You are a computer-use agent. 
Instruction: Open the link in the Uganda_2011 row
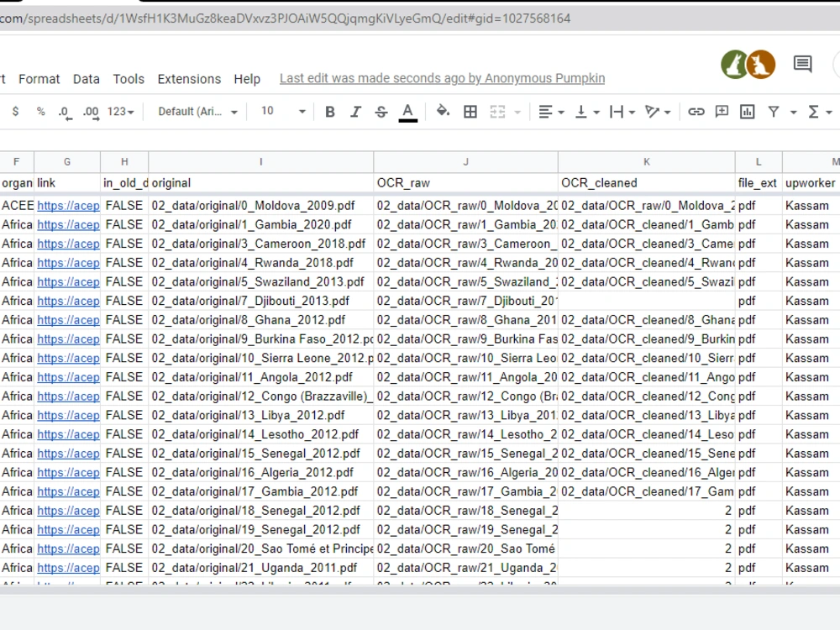point(68,568)
